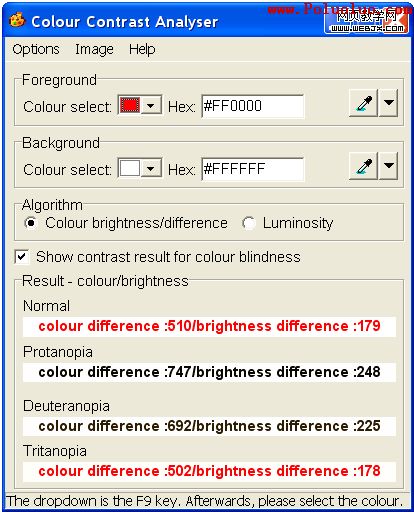Click the palette app icon in title bar

tap(17, 21)
